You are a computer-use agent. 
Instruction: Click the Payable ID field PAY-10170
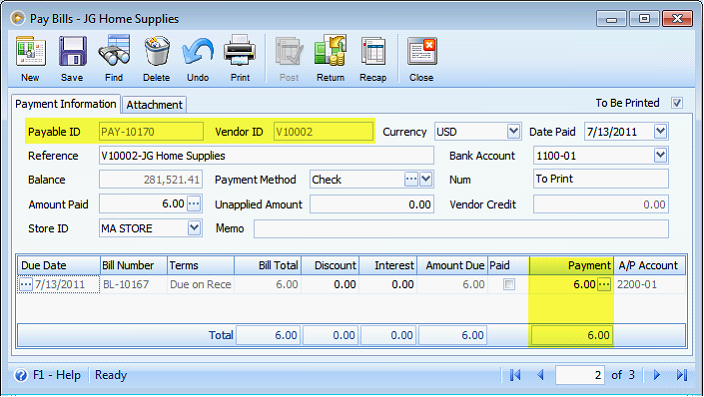click(x=151, y=132)
